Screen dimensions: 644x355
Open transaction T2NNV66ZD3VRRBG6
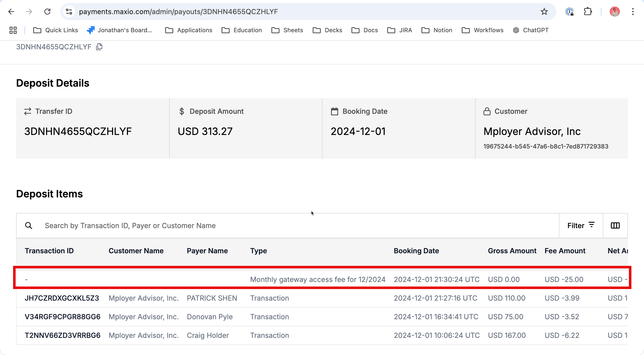(x=62, y=335)
